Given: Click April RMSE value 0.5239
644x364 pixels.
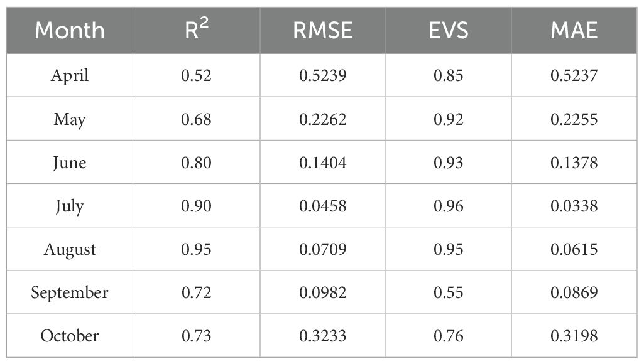Looking at the screenshot, I should [x=323, y=75].
